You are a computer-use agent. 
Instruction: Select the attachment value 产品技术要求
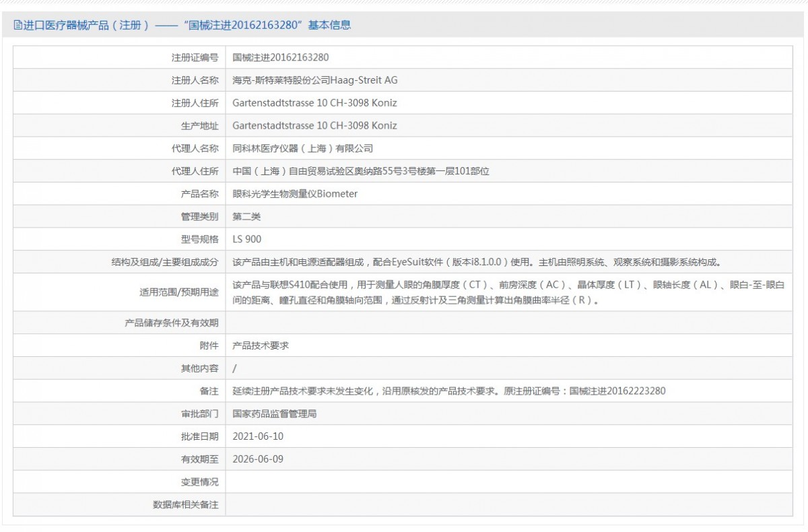tap(261, 345)
